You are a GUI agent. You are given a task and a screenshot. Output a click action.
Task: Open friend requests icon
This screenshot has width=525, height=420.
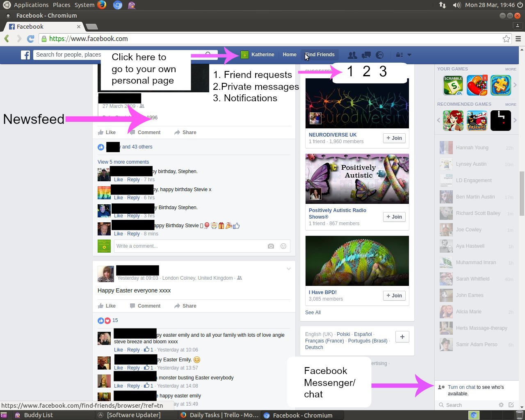tap(352, 55)
